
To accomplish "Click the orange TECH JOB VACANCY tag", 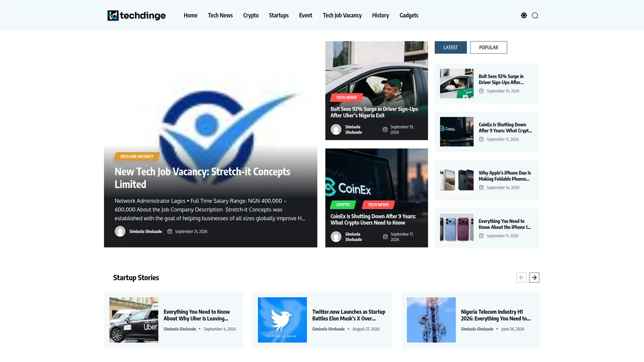I will [x=137, y=157].
